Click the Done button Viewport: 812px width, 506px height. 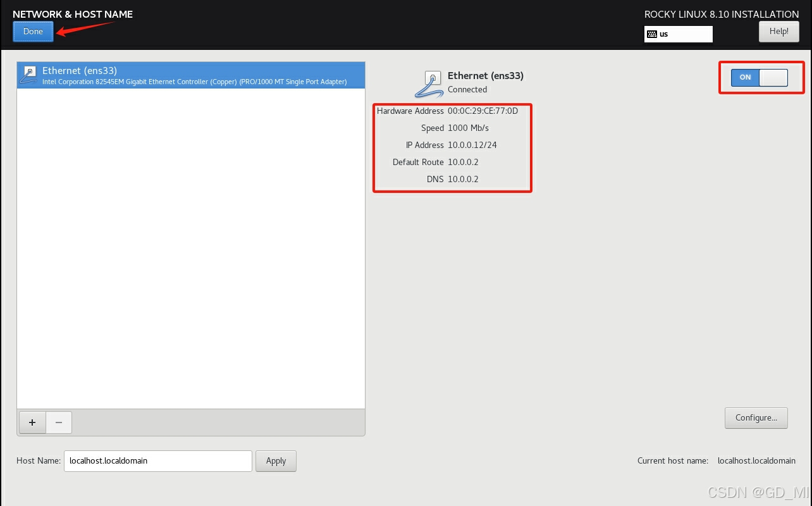point(33,32)
